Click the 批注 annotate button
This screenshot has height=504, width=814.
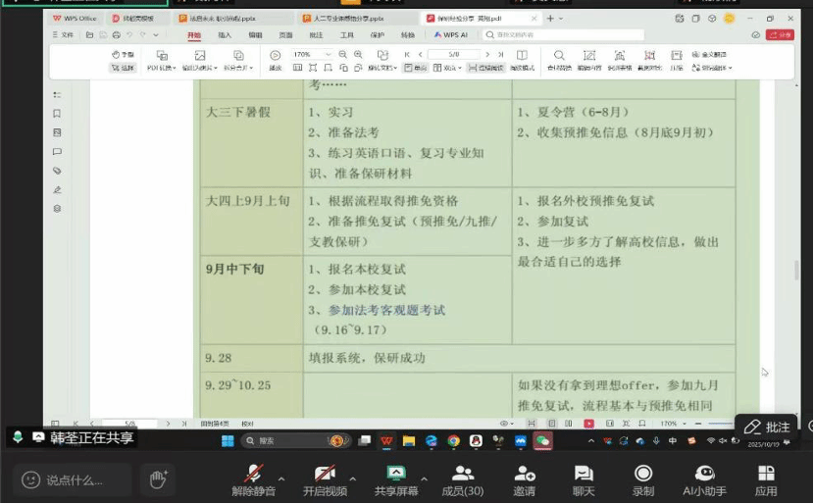click(766, 428)
